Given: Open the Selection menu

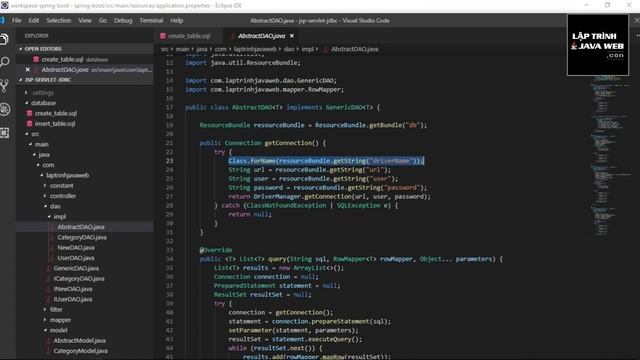Looking at the screenshot, I should pyautogui.click(x=58, y=20).
